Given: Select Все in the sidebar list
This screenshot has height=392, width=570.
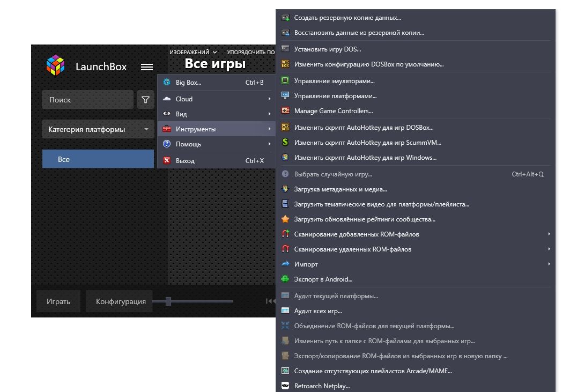Looking at the screenshot, I should coord(98,159).
